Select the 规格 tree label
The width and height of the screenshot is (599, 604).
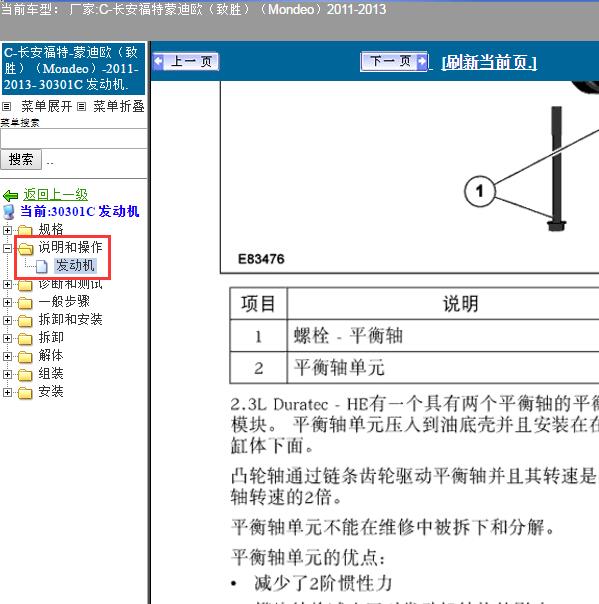(x=51, y=230)
